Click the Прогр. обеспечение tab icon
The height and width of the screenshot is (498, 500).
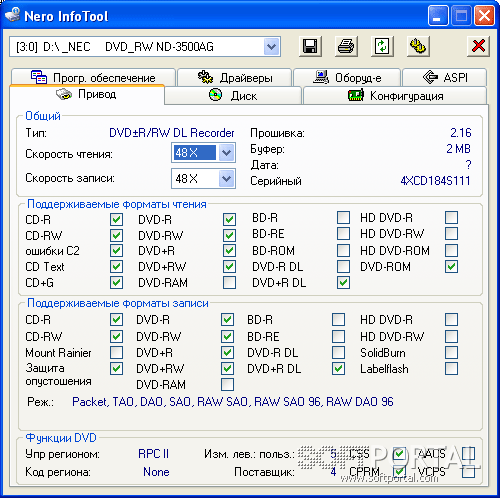click(x=39, y=77)
